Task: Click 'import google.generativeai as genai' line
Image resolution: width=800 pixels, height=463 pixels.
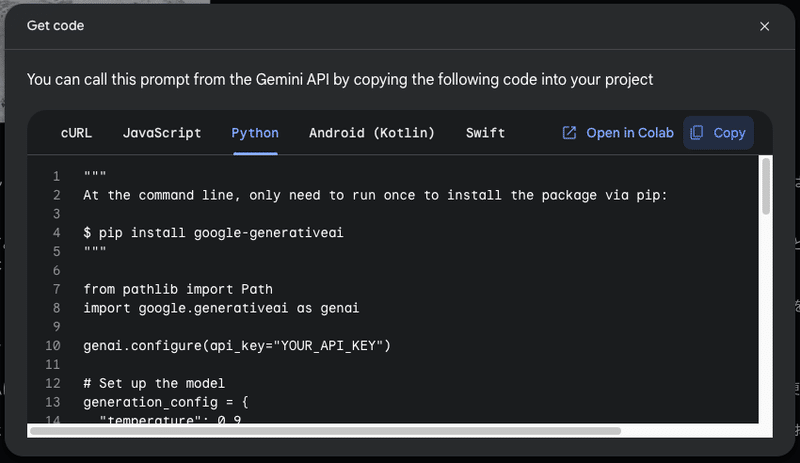Action: [221, 308]
